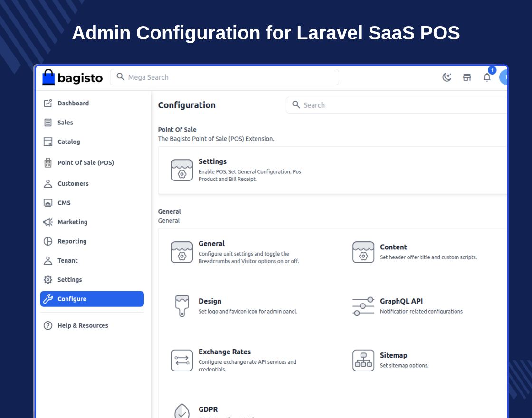This screenshot has width=532, height=418.
Task: Click the Configuration search magnifier icon
Action: [x=296, y=105]
